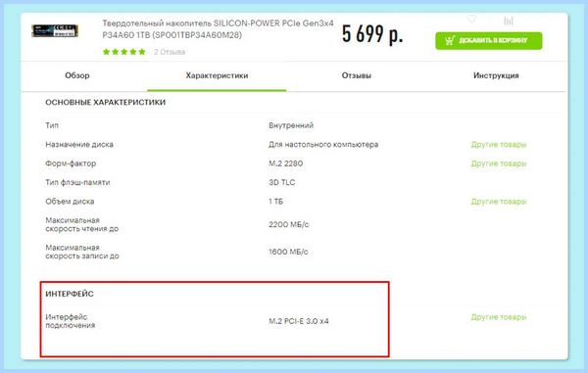Screen dimensions: 588x373
Task: Click the SILICON-POWER product title text
Action: click(x=218, y=28)
